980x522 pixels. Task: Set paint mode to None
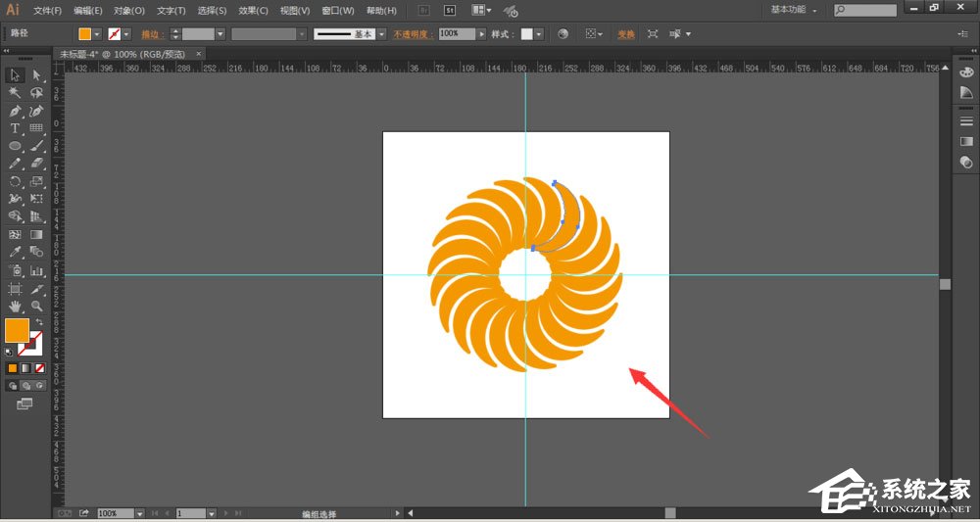coord(40,368)
